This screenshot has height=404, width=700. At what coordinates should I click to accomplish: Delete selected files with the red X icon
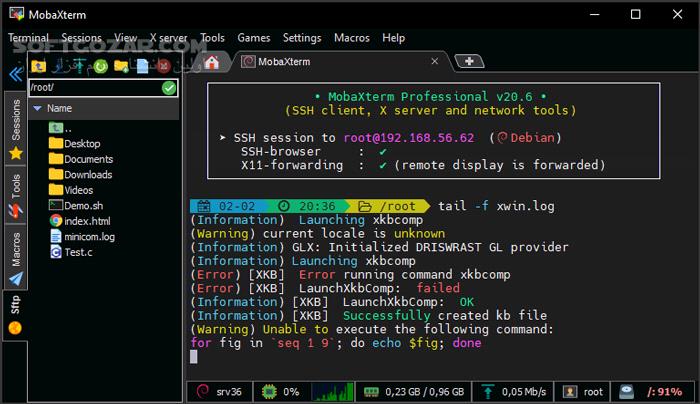tap(164, 67)
